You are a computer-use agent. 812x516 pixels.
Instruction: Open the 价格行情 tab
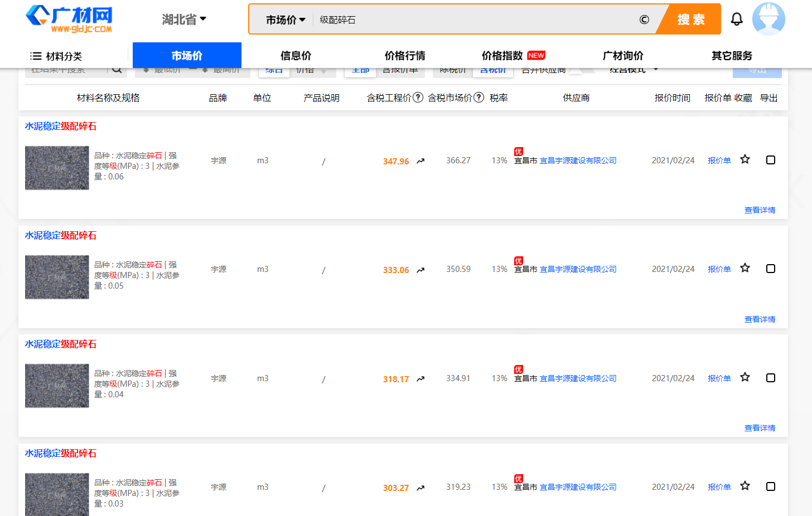[x=405, y=55]
